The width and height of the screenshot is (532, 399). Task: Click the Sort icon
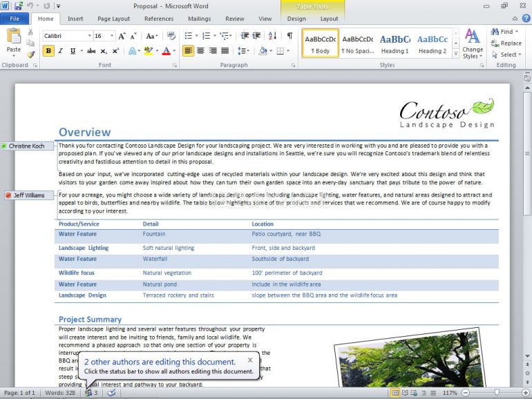(272, 36)
